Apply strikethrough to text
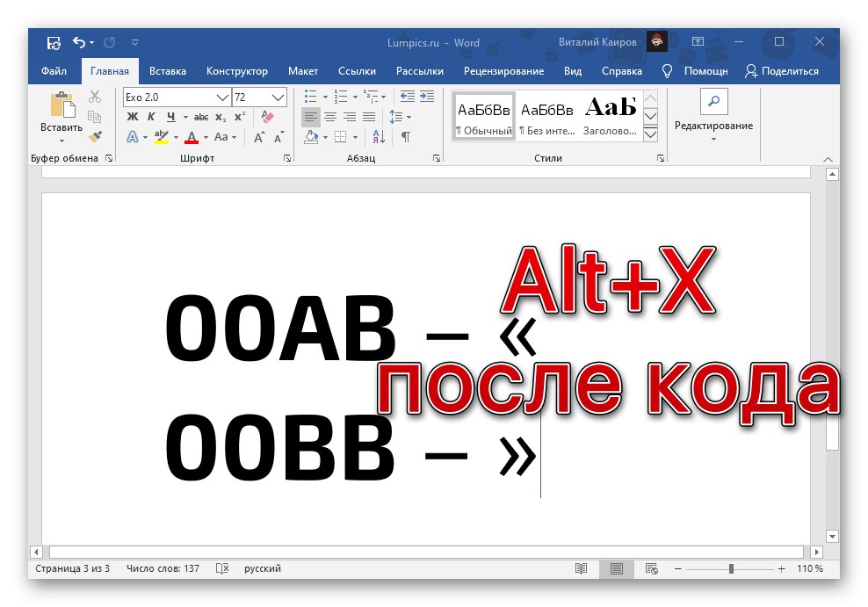Image resolution: width=868 pixels, height=607 pixels. click(201, 117)
